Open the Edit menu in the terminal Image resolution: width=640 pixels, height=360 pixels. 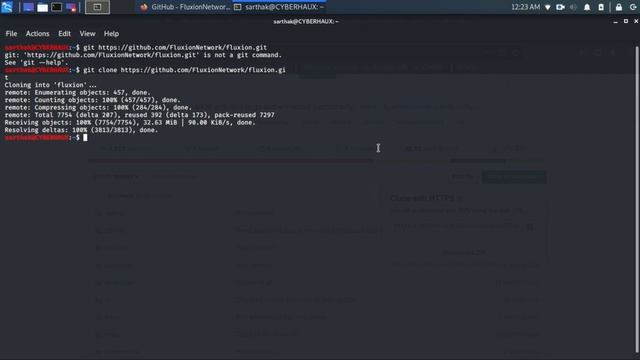[x=64, y=33]
